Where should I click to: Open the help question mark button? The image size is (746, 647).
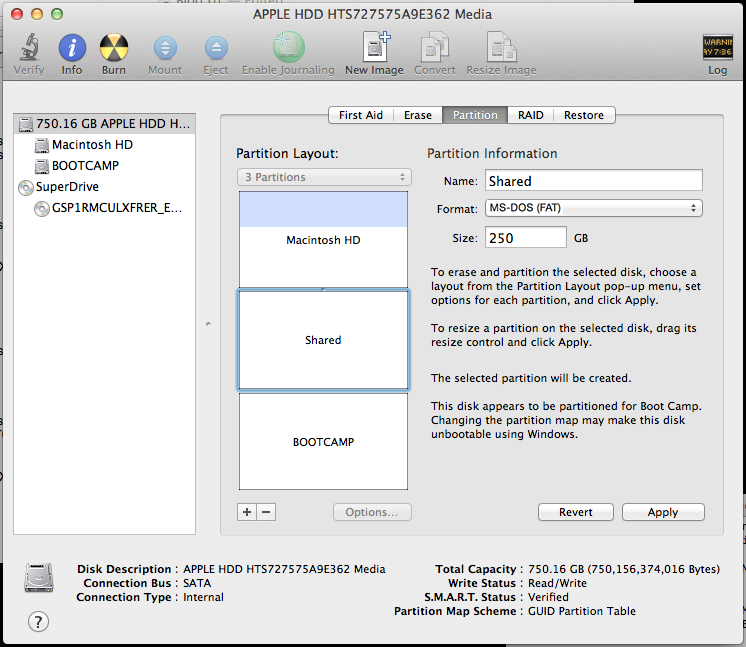click(x=38, y=621)
